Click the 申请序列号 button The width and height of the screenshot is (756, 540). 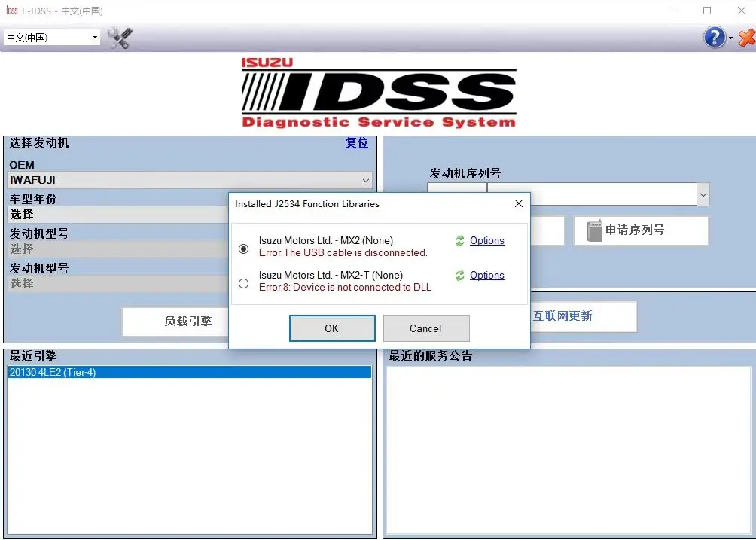pyautogui.click(x=641, y=230)
